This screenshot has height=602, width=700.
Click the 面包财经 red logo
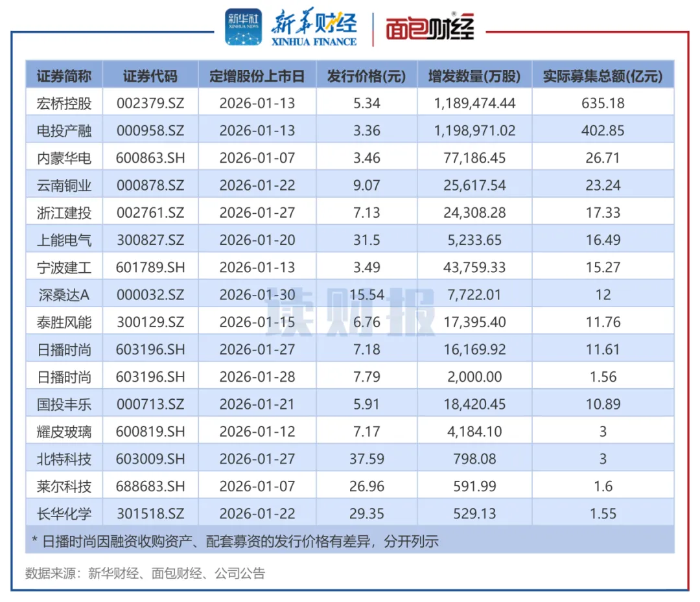pos(430,28)
